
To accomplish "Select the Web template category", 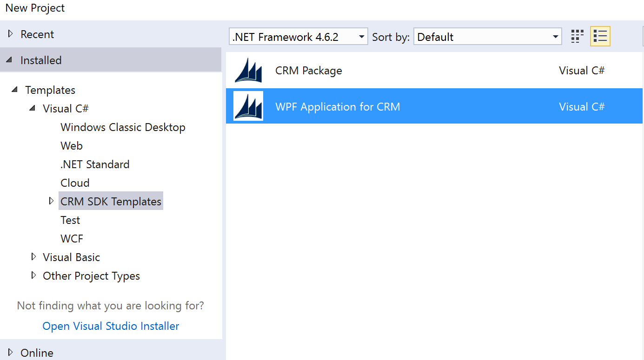I will coord(72,146).
